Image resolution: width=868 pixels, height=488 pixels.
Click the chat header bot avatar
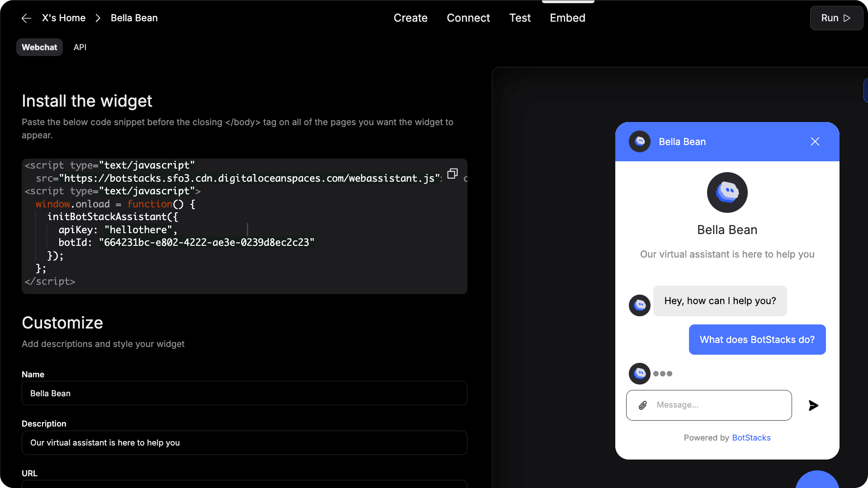click(639, 142)
